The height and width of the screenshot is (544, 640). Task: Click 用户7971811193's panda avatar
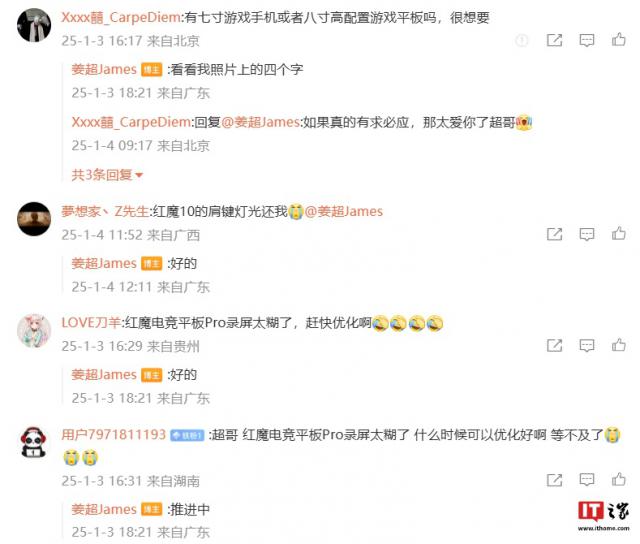coord(34,442)
